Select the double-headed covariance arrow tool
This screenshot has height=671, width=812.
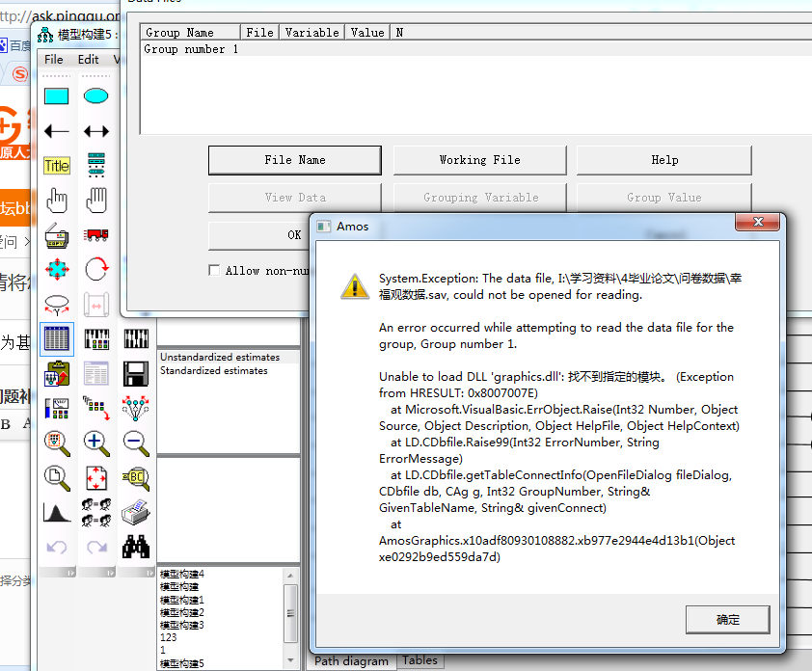95,131
